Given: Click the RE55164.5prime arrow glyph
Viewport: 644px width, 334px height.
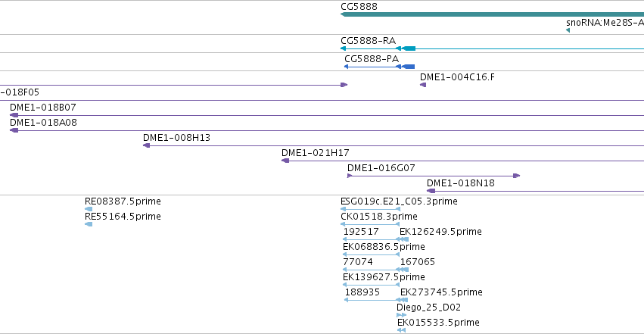Looking at the screenshot, I should coord(89,224).
